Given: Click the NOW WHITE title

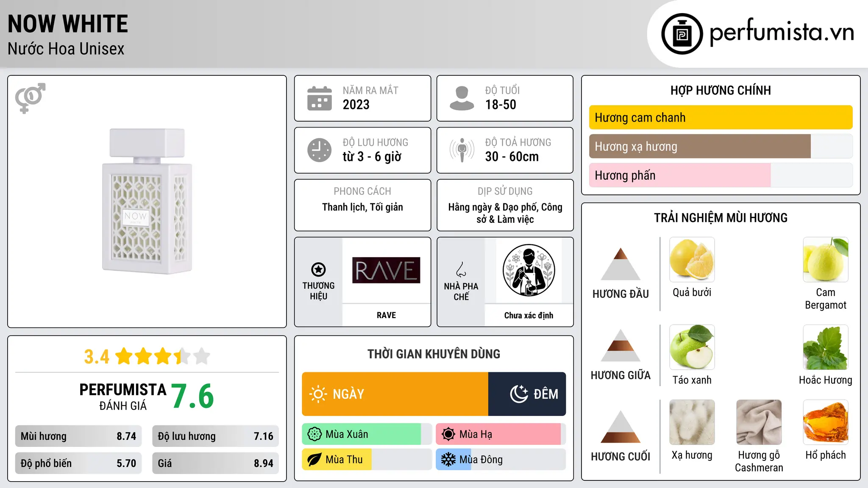Looking at the screenshot, I should pos(68,24).
